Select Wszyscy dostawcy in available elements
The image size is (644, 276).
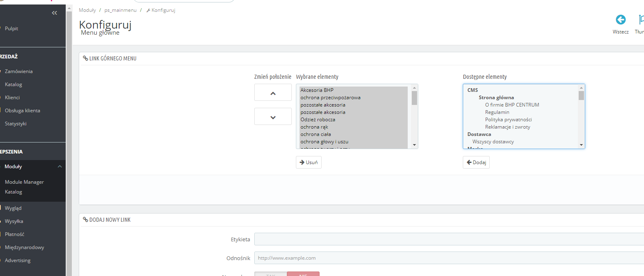click(x=493, y=142)
